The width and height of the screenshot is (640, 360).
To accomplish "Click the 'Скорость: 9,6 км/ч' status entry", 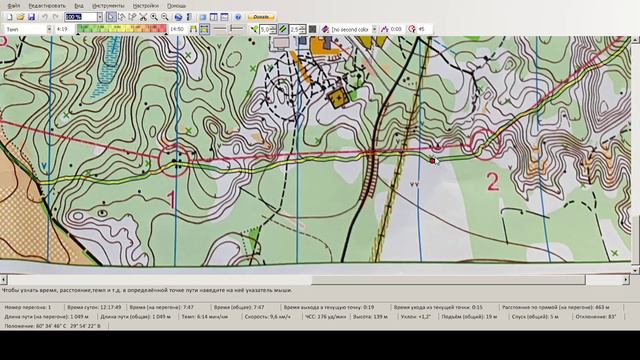I will pos(268,317).
